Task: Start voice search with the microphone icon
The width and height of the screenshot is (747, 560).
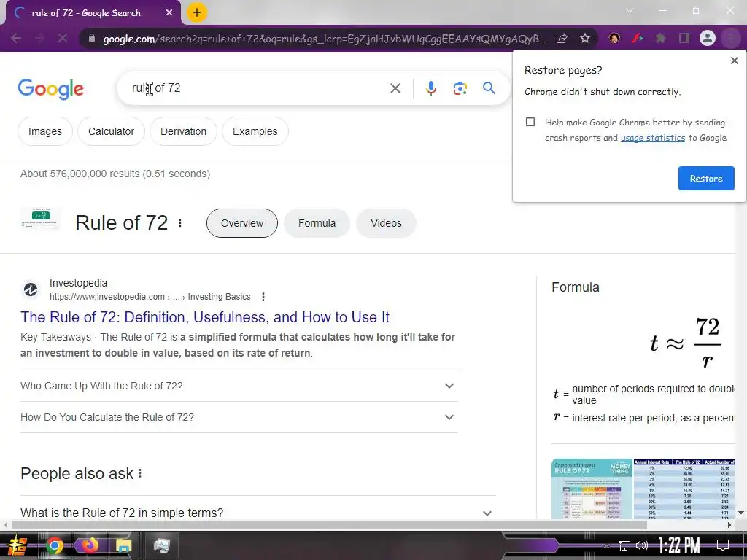Action: 430,88
